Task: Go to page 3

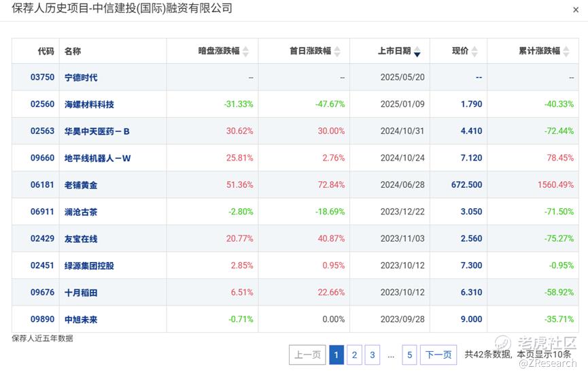Action: click(x=373, y=355)
